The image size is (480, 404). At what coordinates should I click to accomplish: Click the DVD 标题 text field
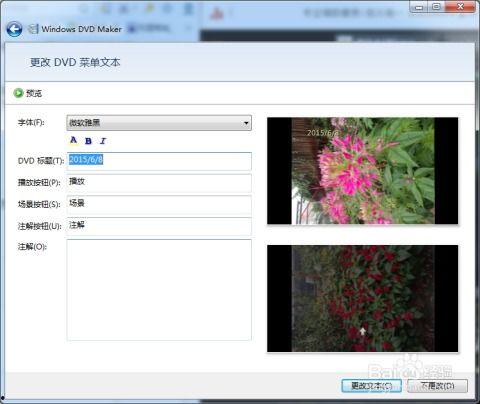click(x=159, y=161)
